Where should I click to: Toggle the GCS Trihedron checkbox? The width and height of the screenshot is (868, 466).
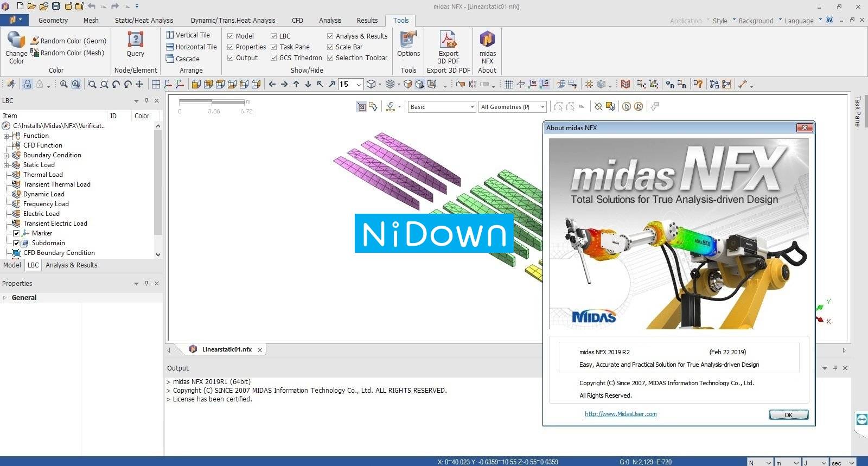click(x=274, y=58)
